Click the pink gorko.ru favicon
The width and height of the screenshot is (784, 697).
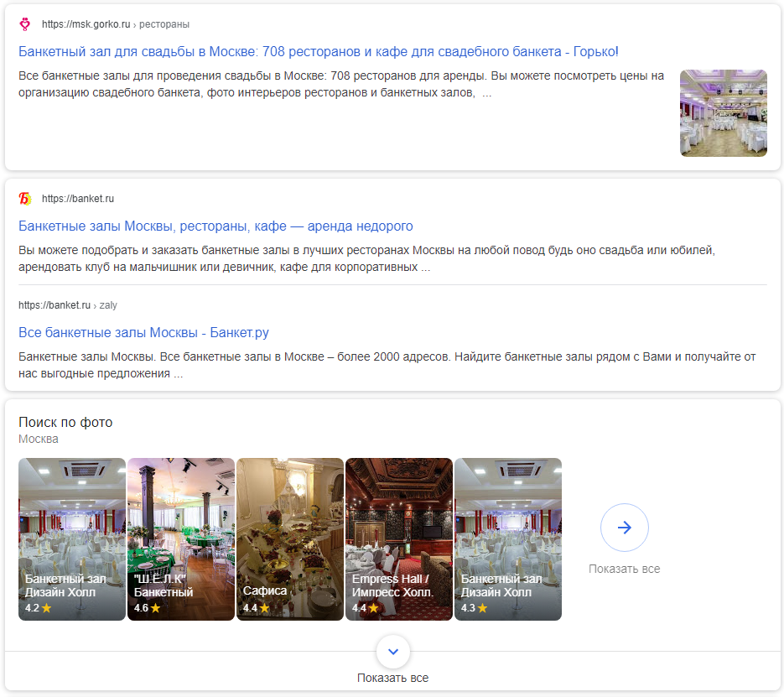(x=24, y=24)
